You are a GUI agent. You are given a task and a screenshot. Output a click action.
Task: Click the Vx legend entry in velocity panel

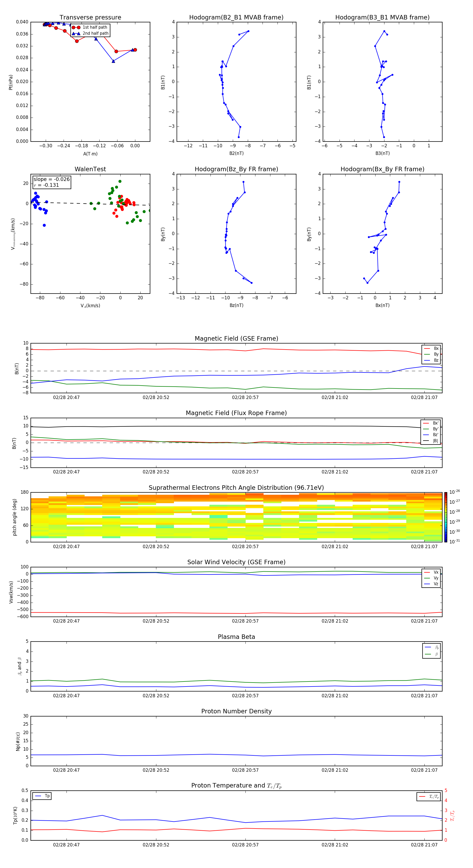(x=431, y=572)
